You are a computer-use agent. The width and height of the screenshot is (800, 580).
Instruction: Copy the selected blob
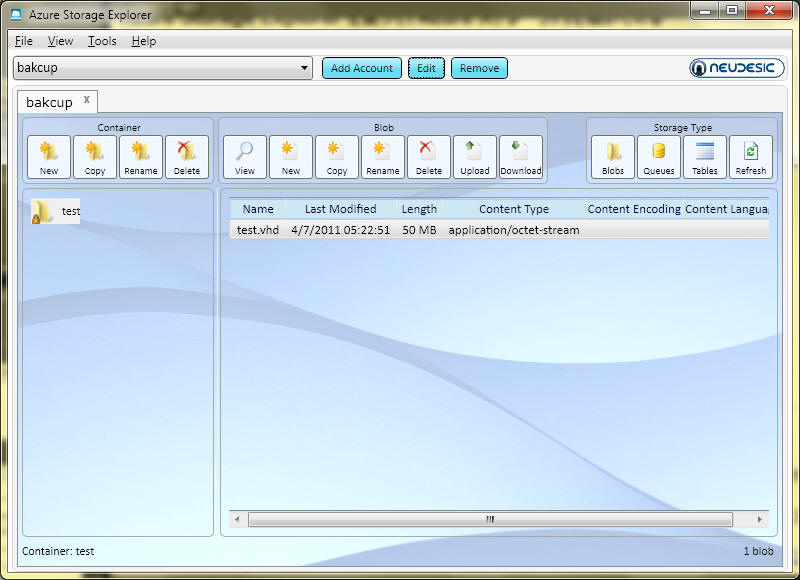point(337,157)
